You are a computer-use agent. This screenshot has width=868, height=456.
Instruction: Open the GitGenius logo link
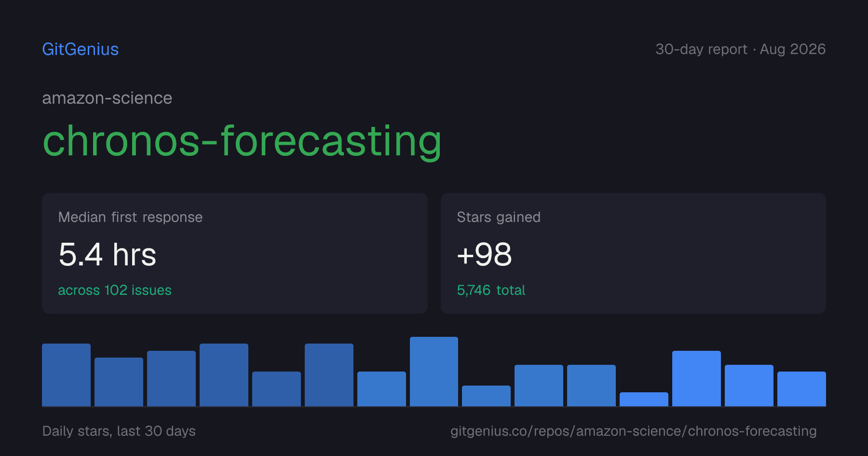81,49
